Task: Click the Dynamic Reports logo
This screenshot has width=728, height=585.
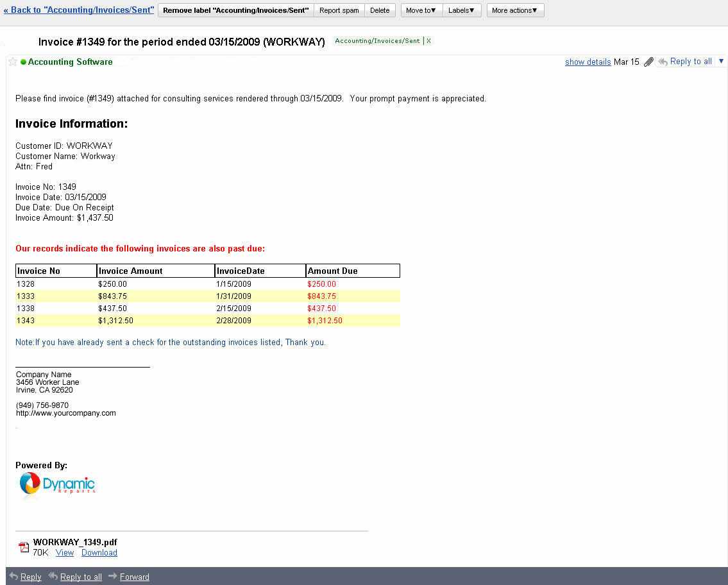Action: [x=57, y=484]
